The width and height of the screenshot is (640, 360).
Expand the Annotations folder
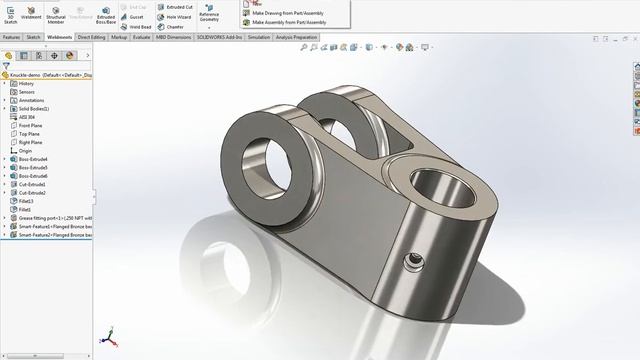click(5, 100)
